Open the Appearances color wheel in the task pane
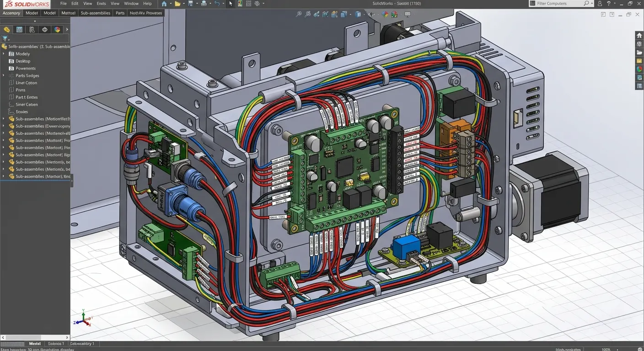644x351 pixels. 639,69
